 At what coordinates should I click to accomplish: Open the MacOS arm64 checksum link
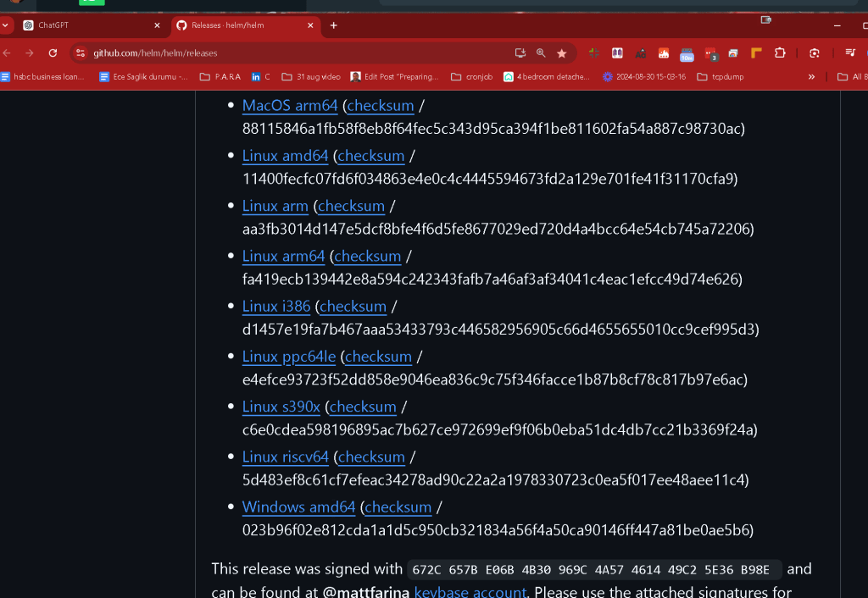(x=381, y=105)
